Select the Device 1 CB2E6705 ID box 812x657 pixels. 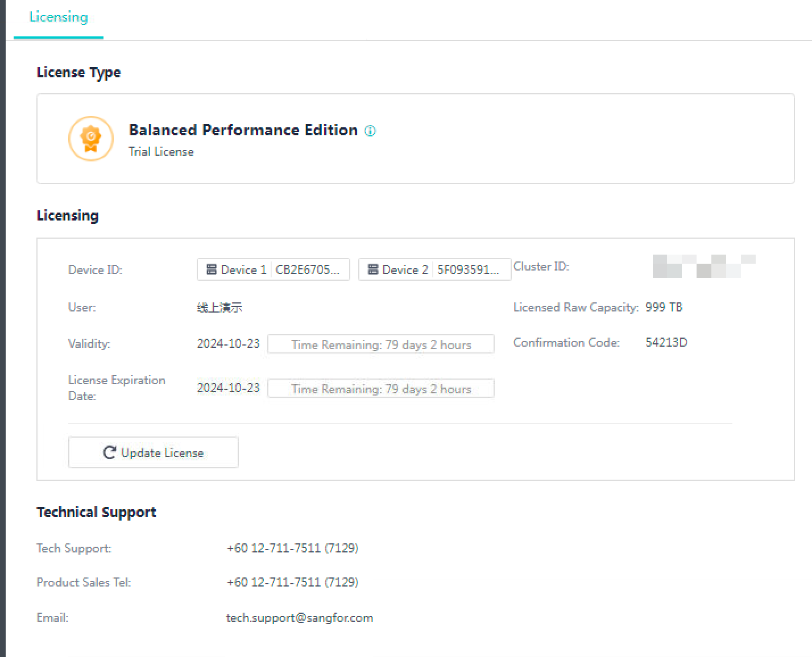274,269
